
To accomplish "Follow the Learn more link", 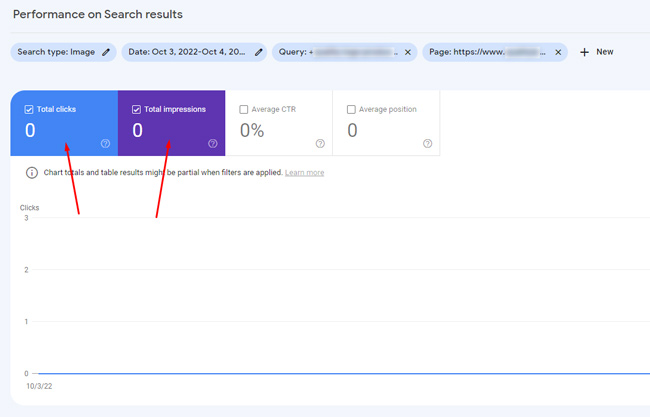I will point(304,173).
